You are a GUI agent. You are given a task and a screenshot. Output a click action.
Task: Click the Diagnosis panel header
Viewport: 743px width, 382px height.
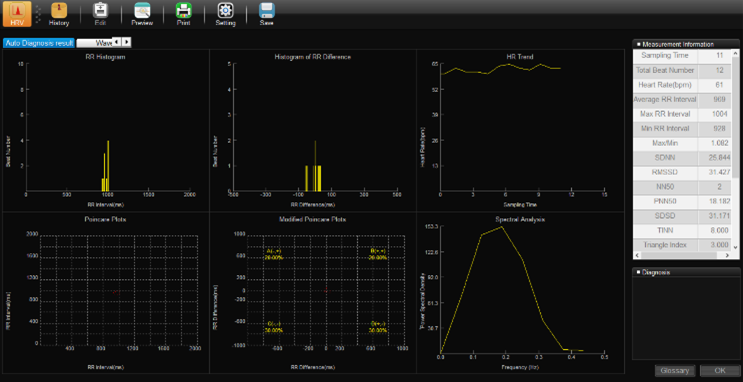click(686, 273)
